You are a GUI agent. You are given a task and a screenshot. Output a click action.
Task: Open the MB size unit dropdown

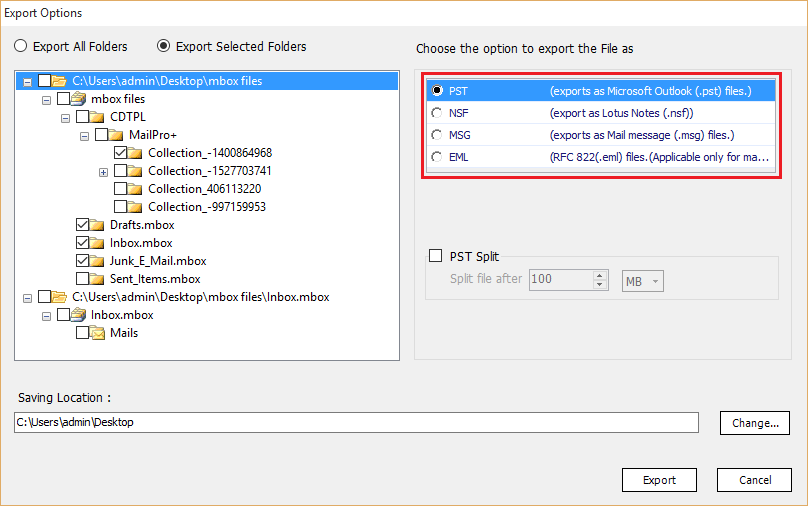point(642,281)
